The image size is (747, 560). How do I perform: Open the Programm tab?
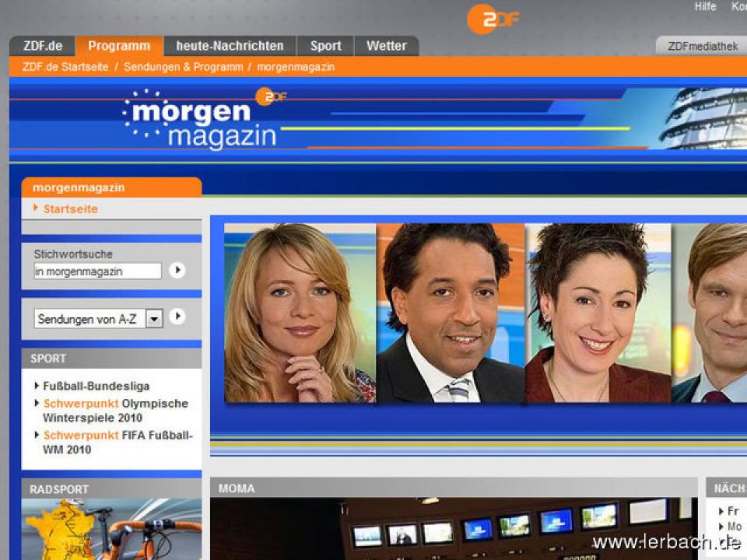coord(118,46)
